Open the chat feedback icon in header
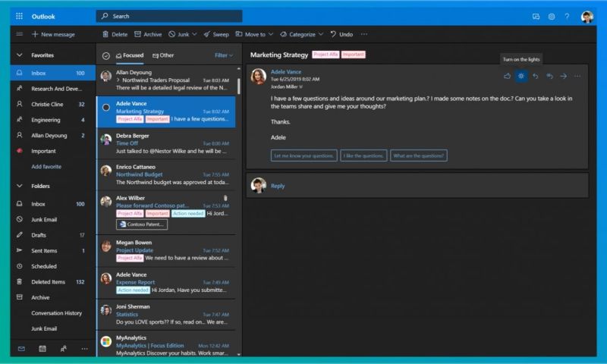The height and width of the screenshot is (364, 607). pos(536,17)
